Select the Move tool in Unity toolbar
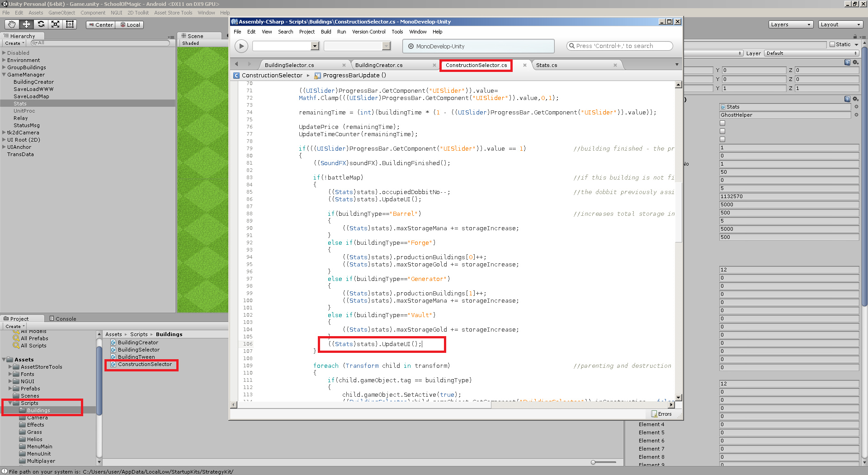This screenshot has height=475, width=868. click(26, 24)
